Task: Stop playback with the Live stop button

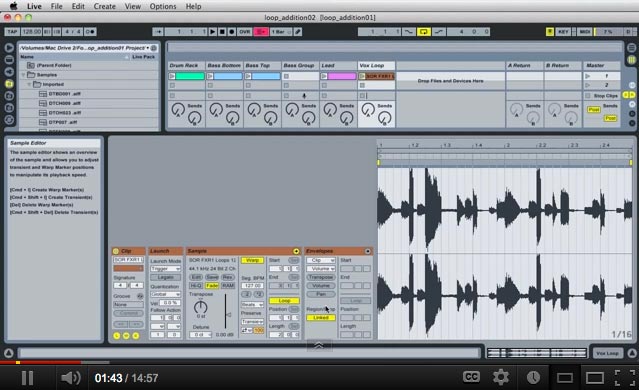Action: 222,31
